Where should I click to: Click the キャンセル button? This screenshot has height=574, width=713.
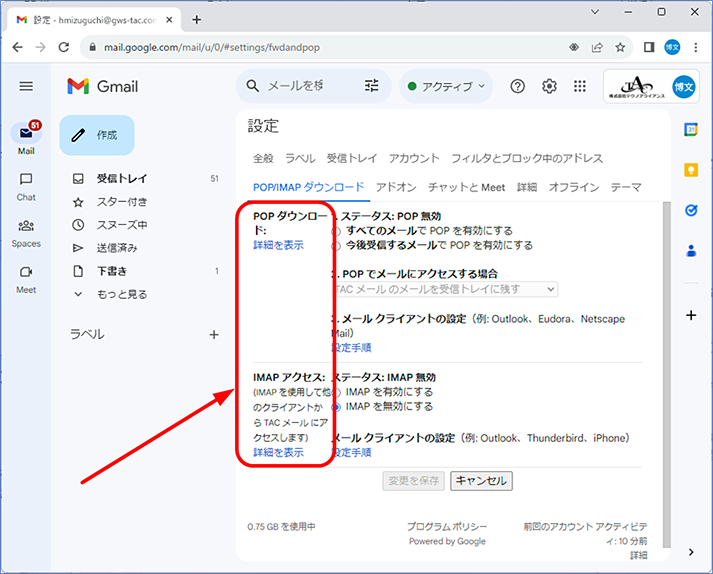[481, 481]
